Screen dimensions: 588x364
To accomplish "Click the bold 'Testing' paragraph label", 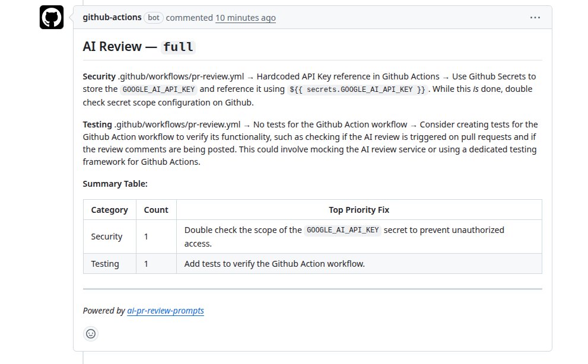I will (97, 124).
